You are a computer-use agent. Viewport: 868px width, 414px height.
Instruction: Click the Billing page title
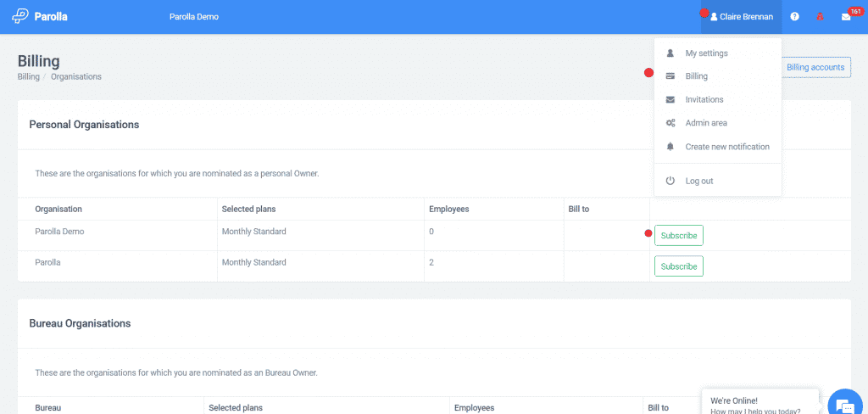[39, 61]
